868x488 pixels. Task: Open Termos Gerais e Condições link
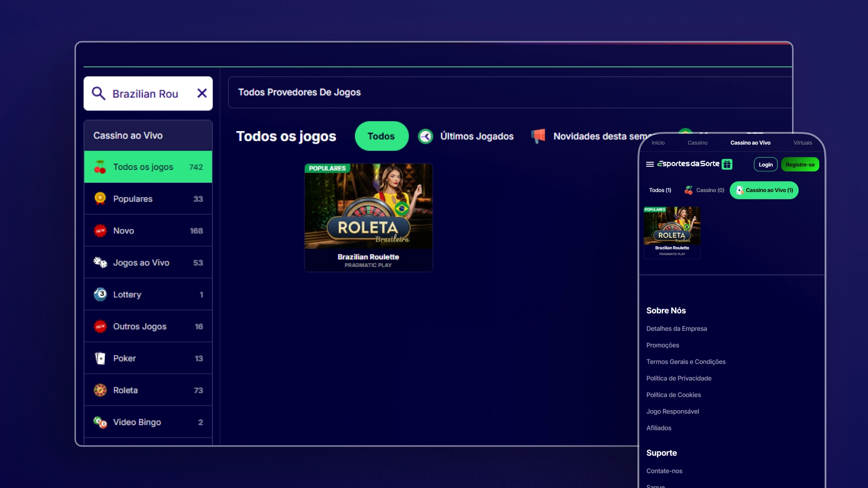pyautogui.click(x=686, y=362)
